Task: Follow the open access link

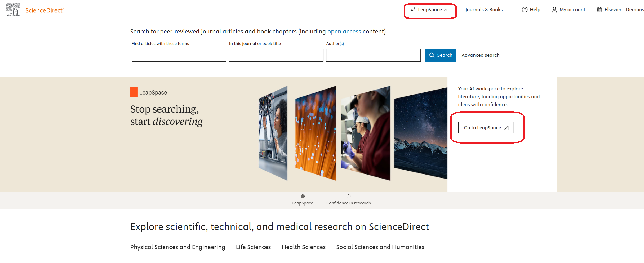Action: [344, 32]
